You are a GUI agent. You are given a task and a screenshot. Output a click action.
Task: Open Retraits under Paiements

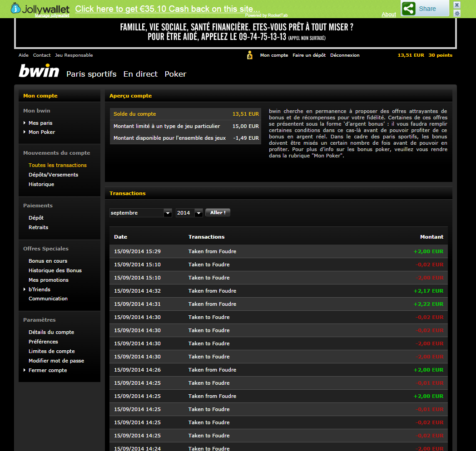(39, 227)
